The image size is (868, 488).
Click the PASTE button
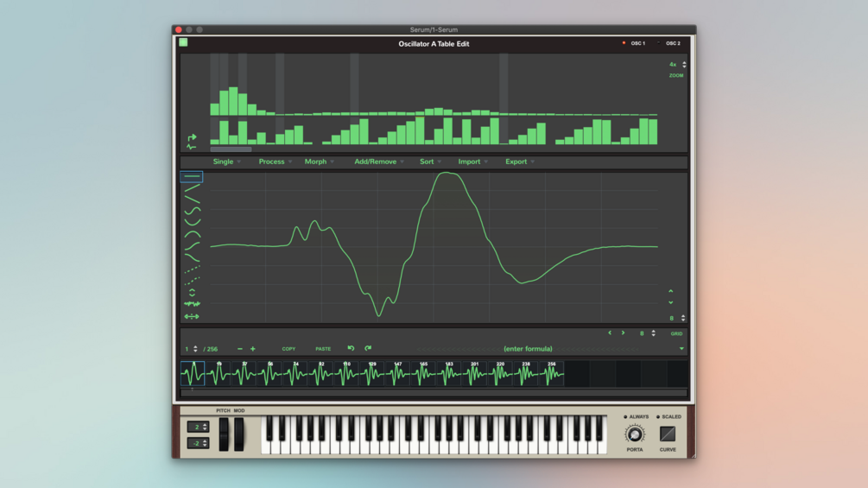click(x=323, y=349)
